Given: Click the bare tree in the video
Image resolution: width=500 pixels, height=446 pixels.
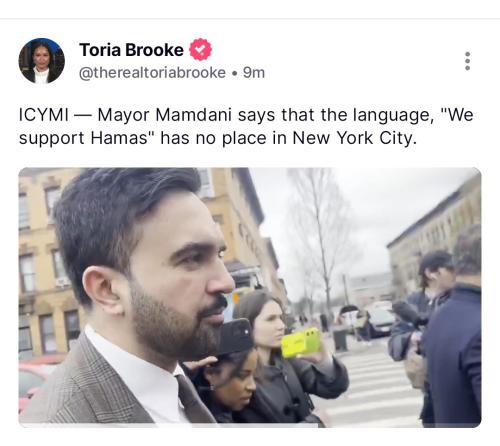Looking at the screenshot, I should [322, 240].
